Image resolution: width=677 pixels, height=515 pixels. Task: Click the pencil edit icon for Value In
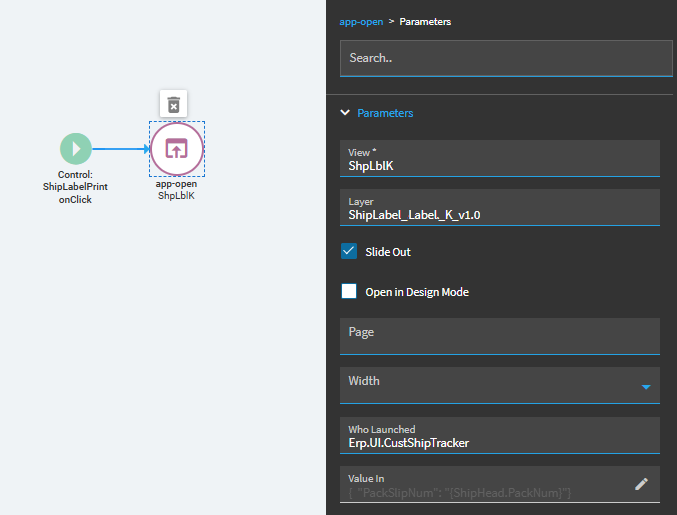pyautogui.click(x=642, y=484)
